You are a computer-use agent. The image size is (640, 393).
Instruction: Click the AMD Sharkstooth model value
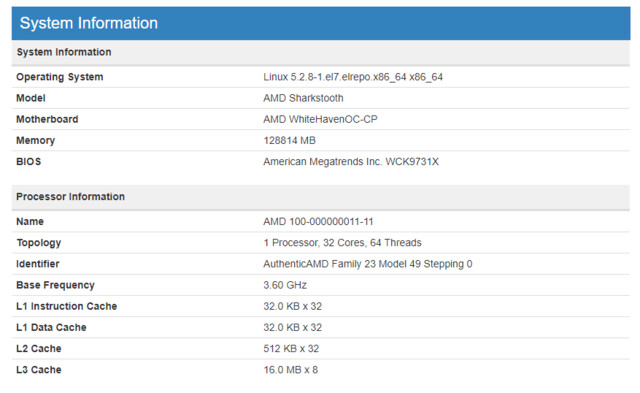coord(303,98)
